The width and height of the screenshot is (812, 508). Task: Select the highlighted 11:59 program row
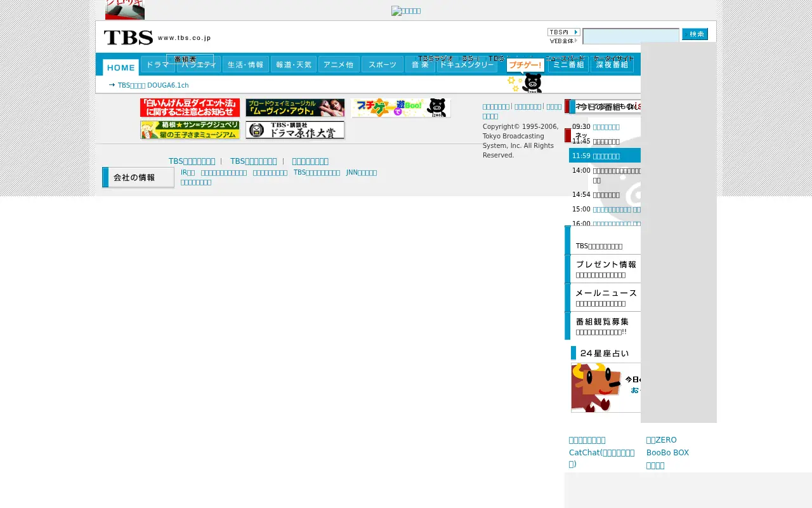(605, 156)
